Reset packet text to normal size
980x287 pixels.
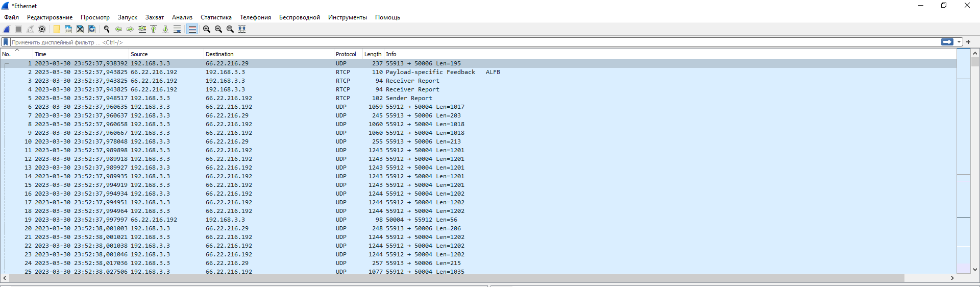(230, 29)
